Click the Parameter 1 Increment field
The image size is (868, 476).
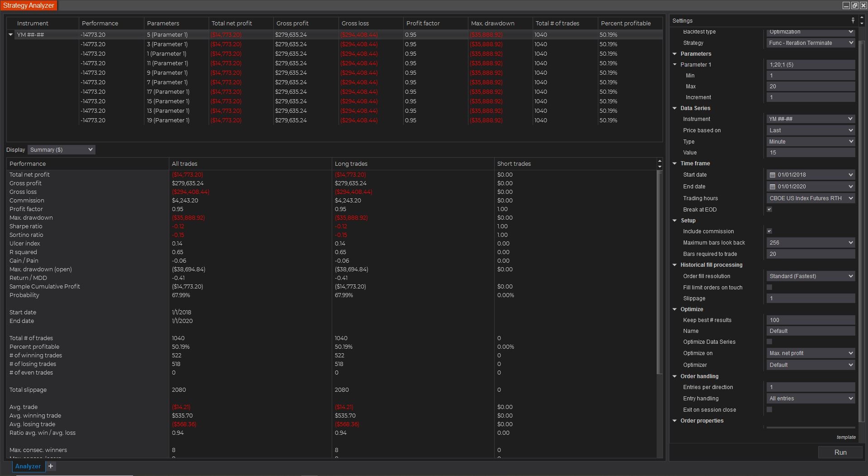811,97
